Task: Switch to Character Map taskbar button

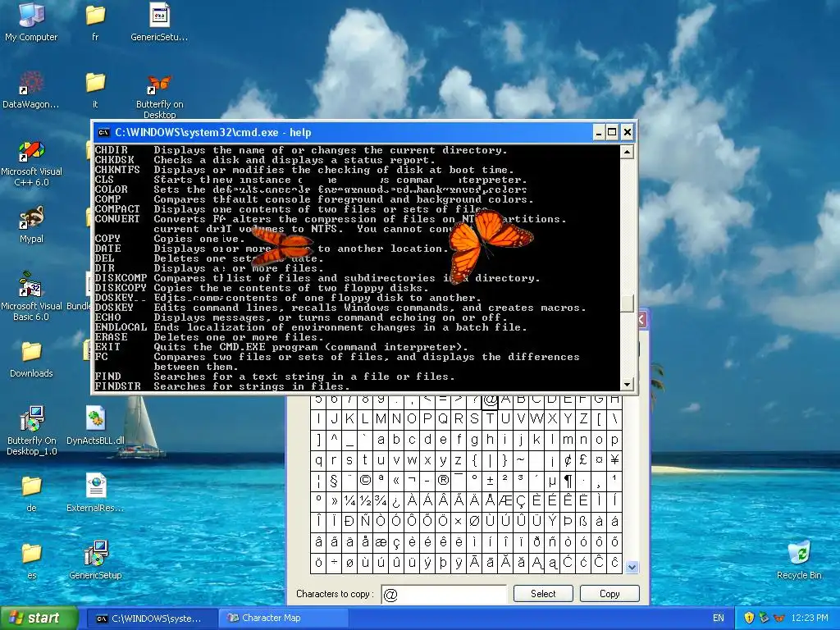Action: 283,619
